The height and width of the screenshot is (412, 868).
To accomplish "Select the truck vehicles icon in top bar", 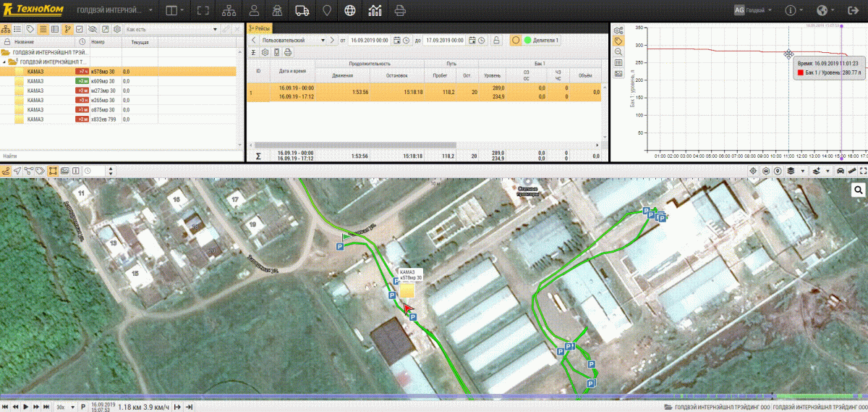I will tap(302, 11).
